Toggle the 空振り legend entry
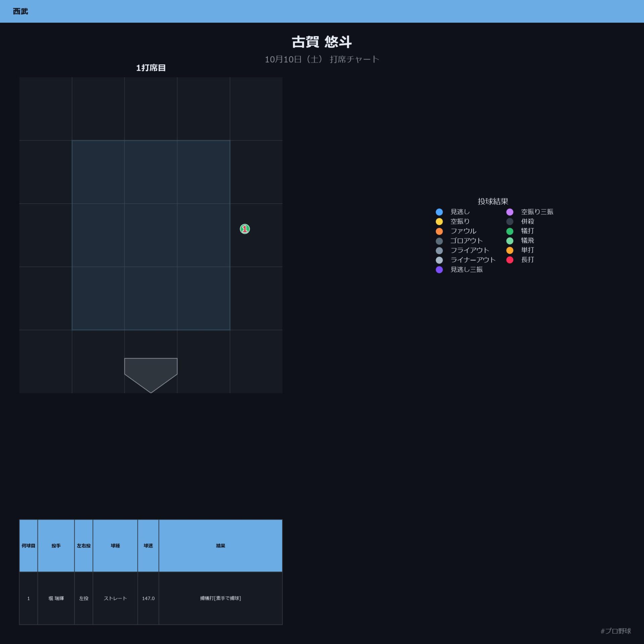This screenshot has width=644, height=644. pos(452,221)
